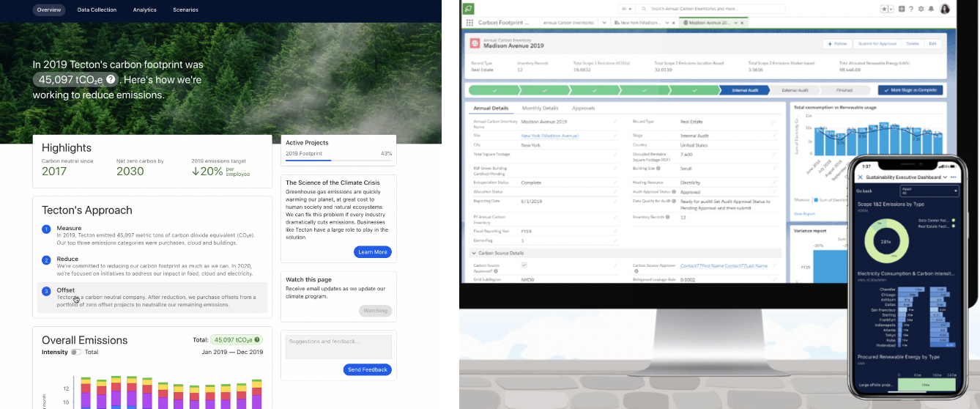Select the Finished stage in path

(x=844, y=90)
